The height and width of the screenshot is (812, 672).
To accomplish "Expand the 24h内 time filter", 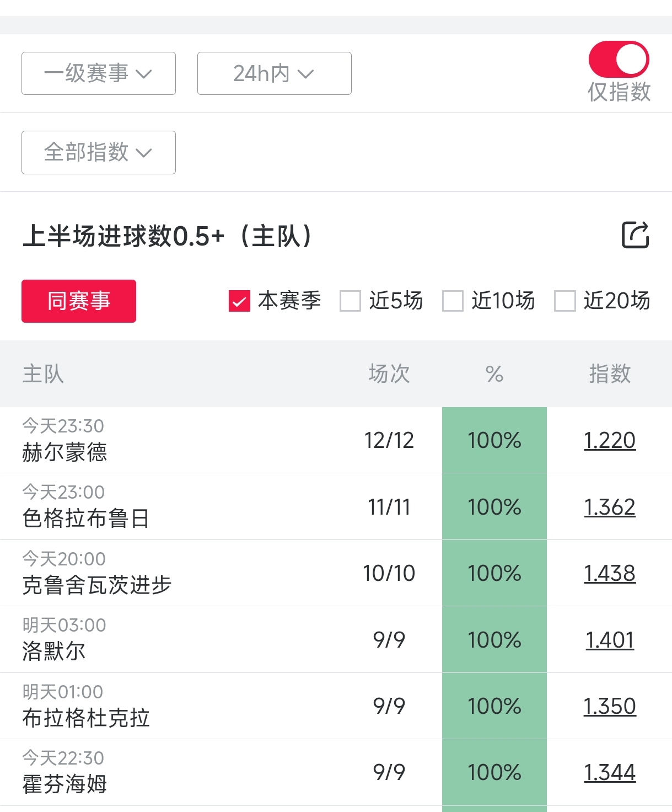I will [274, 73].
